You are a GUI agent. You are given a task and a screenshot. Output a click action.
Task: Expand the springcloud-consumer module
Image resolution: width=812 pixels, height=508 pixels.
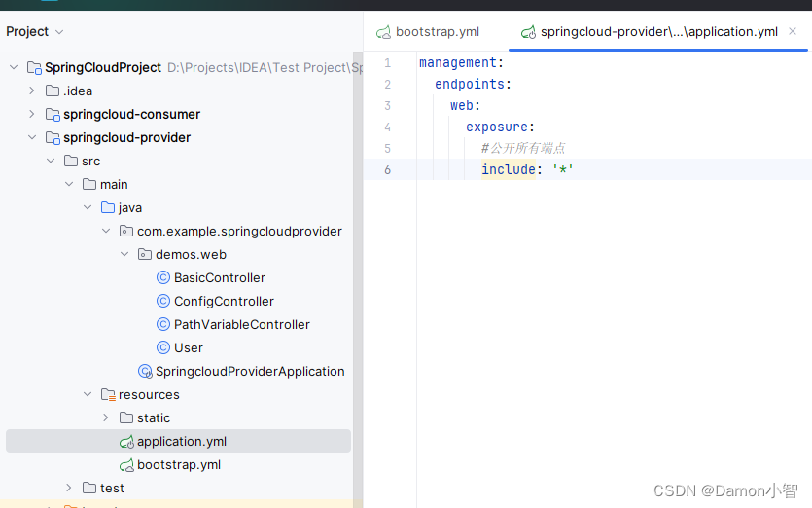point(32,114)
